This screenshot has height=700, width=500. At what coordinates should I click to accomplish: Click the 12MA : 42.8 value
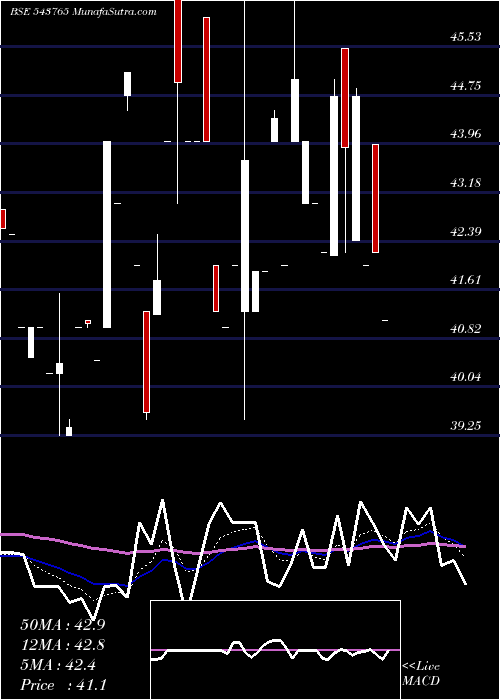(x=63, y=645)
